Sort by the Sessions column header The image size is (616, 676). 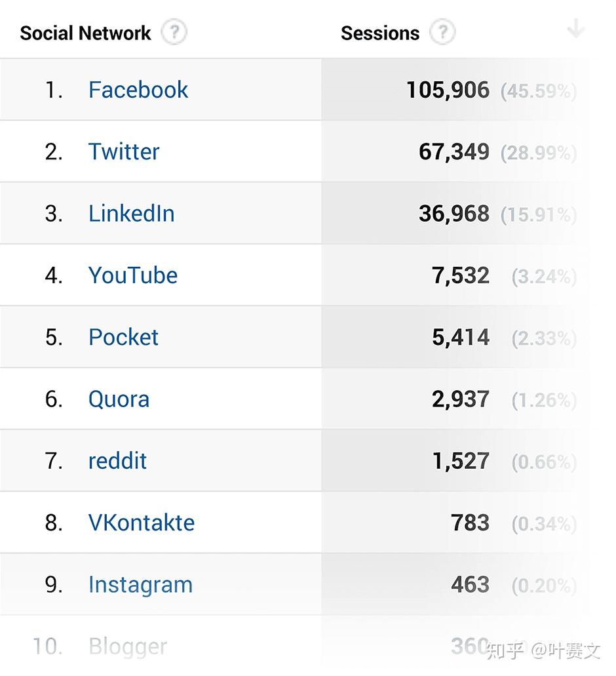pyautogui.click(x=379, y=33)
